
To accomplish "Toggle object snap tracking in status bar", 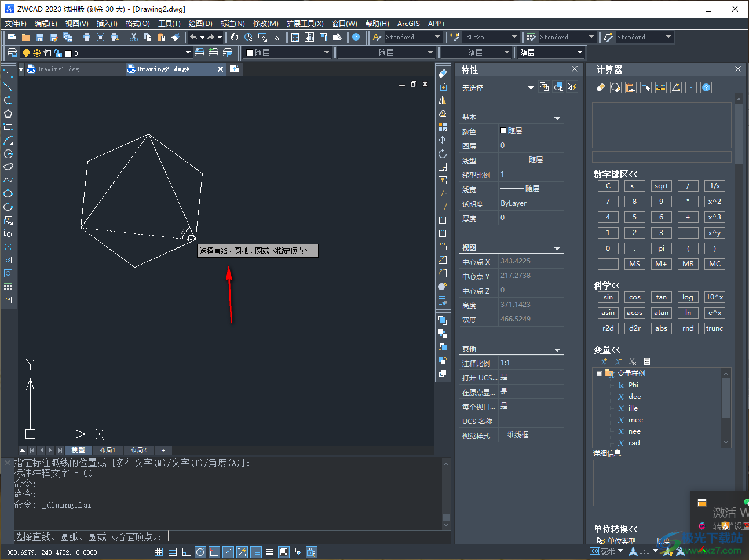I will pos(228,552).
